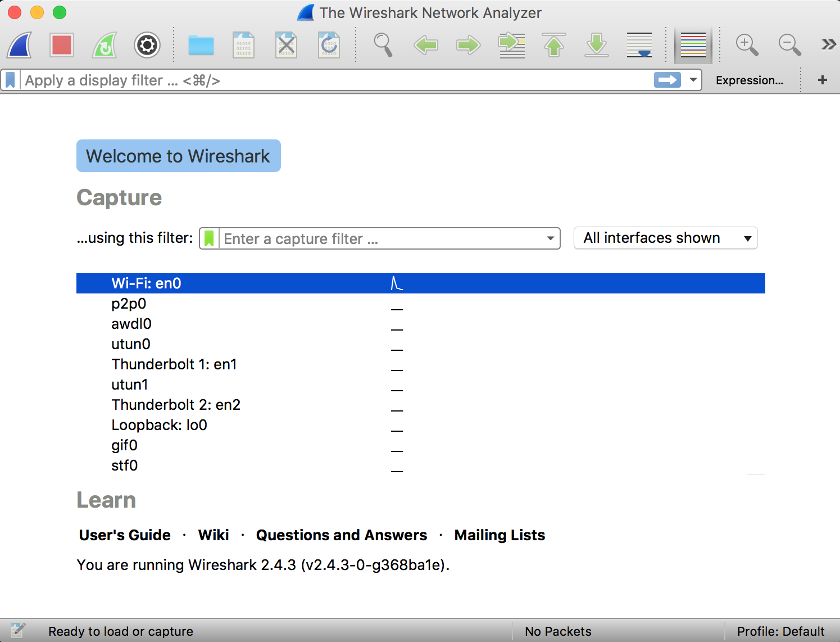The height and width of the screenshot is (642, 840).
Task: Go to specified packet icon
Action: tap(511, 45)
